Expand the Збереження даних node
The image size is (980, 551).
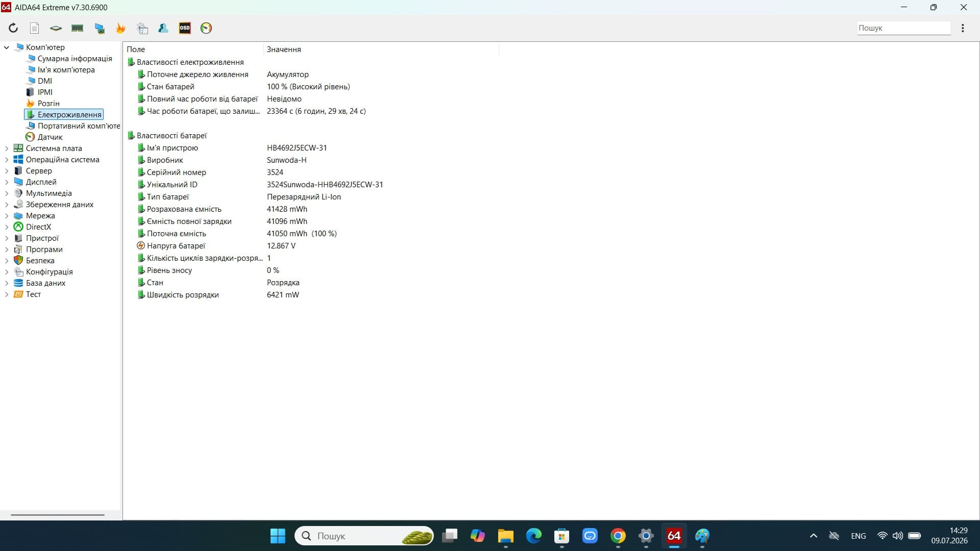[7, 205]
